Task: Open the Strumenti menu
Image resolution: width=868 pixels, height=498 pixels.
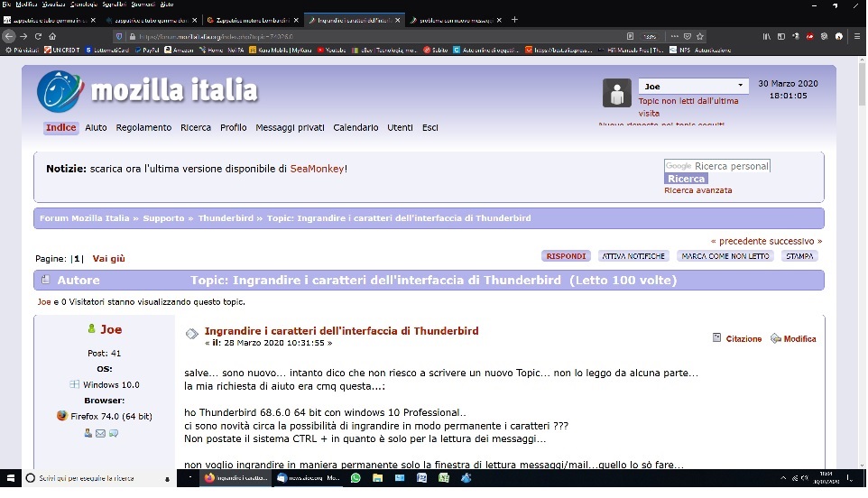Action: pos(143,4)
